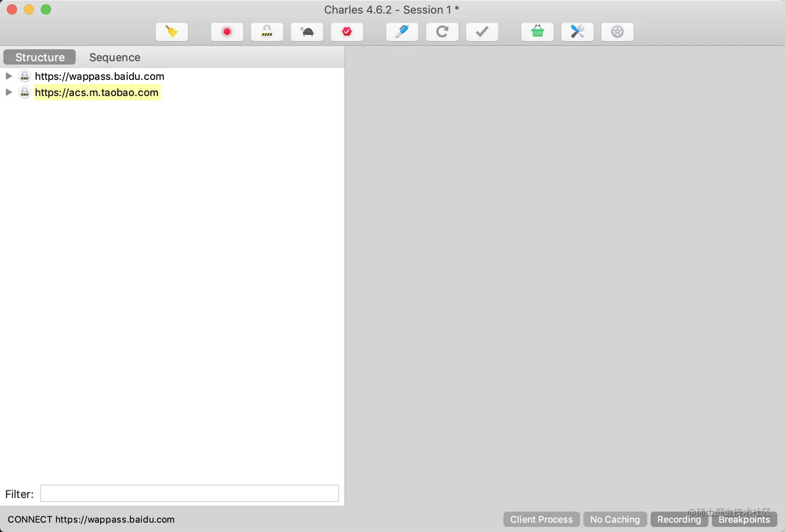Toggle throttling turtle icon
This screenshot has width=785, height=532.
tap(307, 32)
